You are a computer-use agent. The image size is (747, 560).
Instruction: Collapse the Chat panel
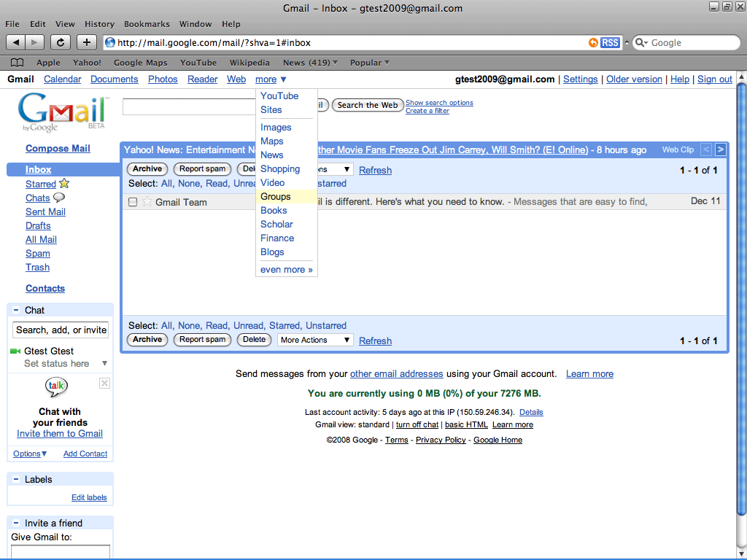point(16,310)
